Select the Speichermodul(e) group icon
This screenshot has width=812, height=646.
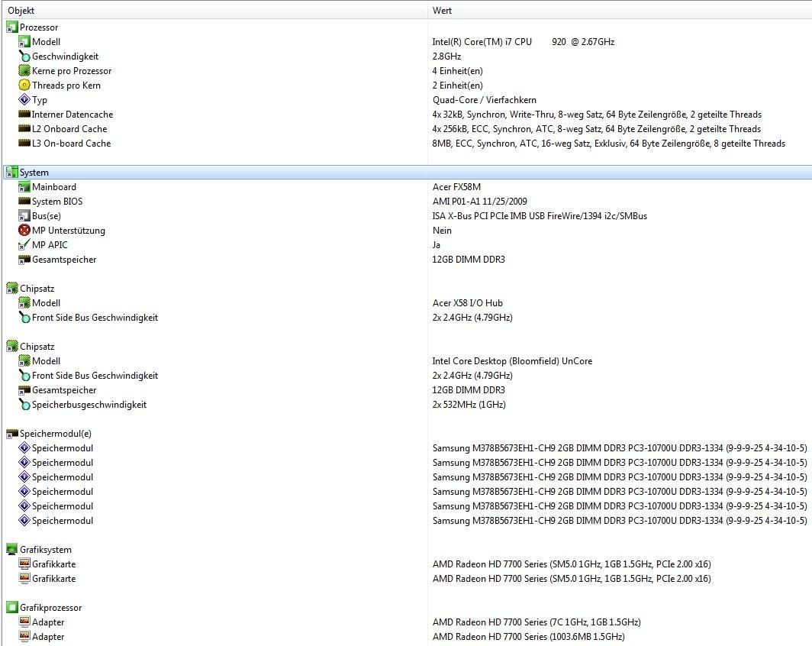pos(12,434)
